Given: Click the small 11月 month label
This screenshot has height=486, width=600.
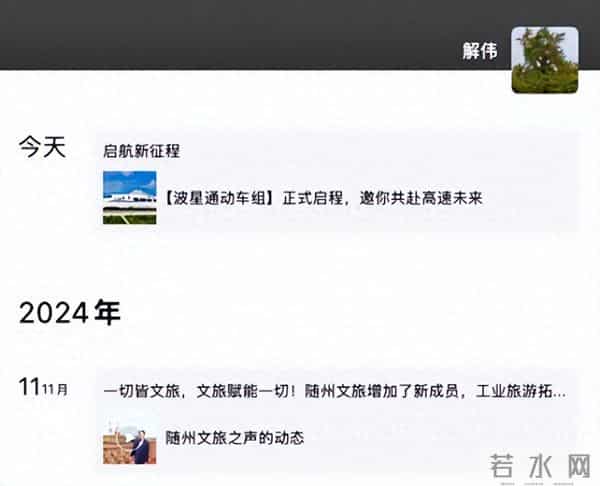Looking at the screenshot, I should [55, 390].
